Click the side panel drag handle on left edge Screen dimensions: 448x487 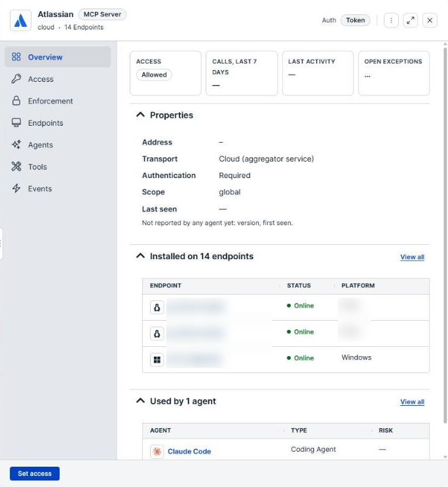pyautogui.click(x=1, y=243)
